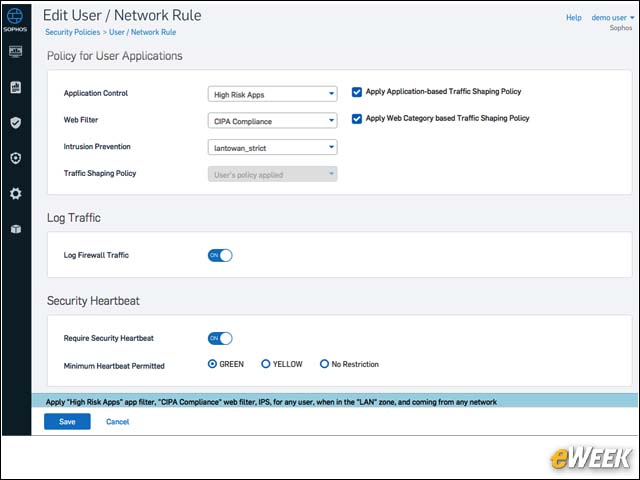The image size is (640, 480).
Task: Open the gear settings sidebar icon
Action: click(x=16, y=193)
